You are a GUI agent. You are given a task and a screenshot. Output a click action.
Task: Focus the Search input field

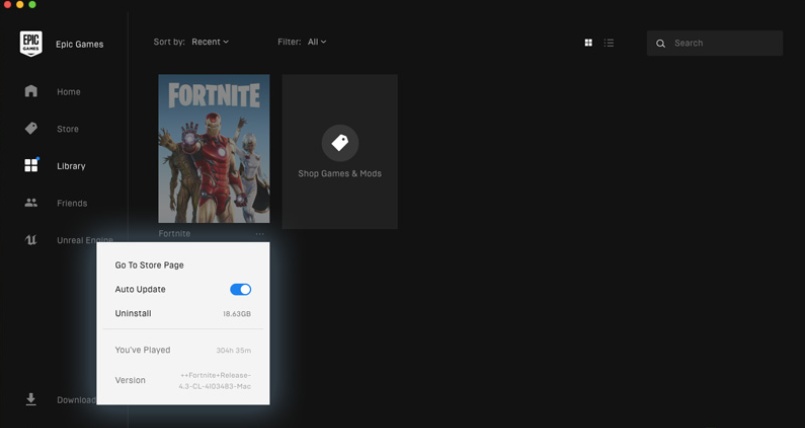tap(715, 43)
